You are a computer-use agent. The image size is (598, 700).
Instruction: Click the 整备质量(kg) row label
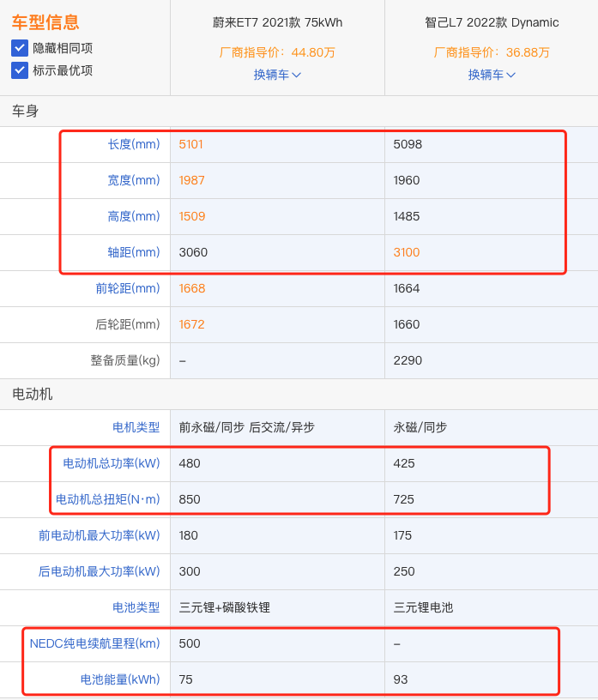click(125, 360)
